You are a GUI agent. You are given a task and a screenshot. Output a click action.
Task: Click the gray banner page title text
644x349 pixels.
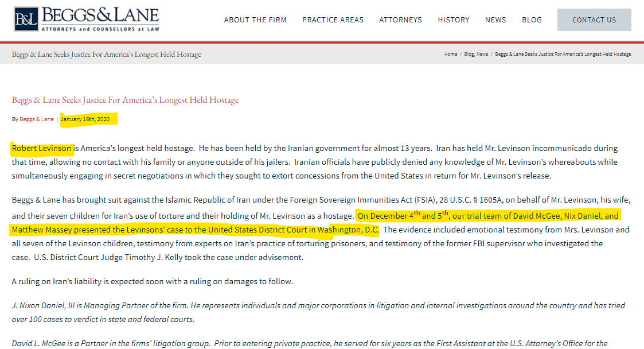point(106,55)
